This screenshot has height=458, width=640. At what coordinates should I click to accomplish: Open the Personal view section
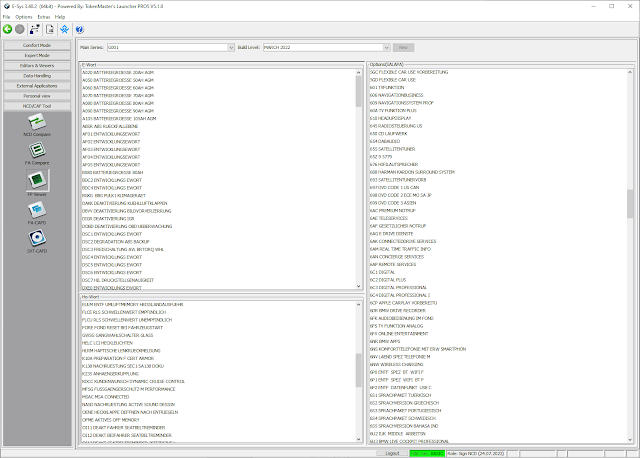click(37, 96)
